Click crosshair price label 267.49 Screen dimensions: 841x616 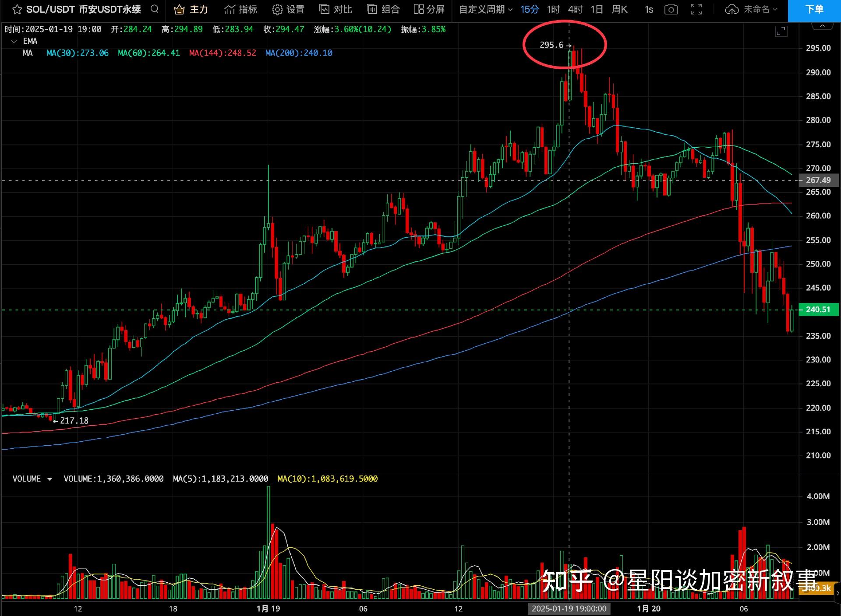818,180
